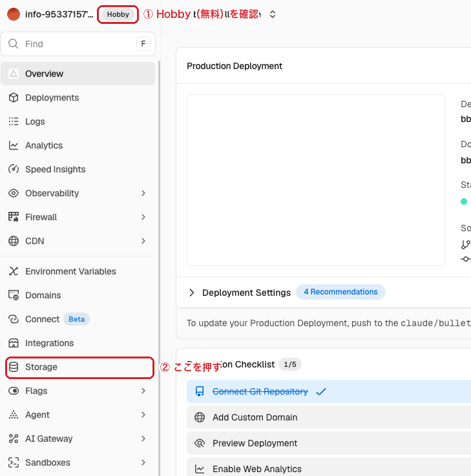The height and width of the screenshot is (476, 471).
Task: Expand the Sandboxes submenu chevron
Action: (143, 462)
